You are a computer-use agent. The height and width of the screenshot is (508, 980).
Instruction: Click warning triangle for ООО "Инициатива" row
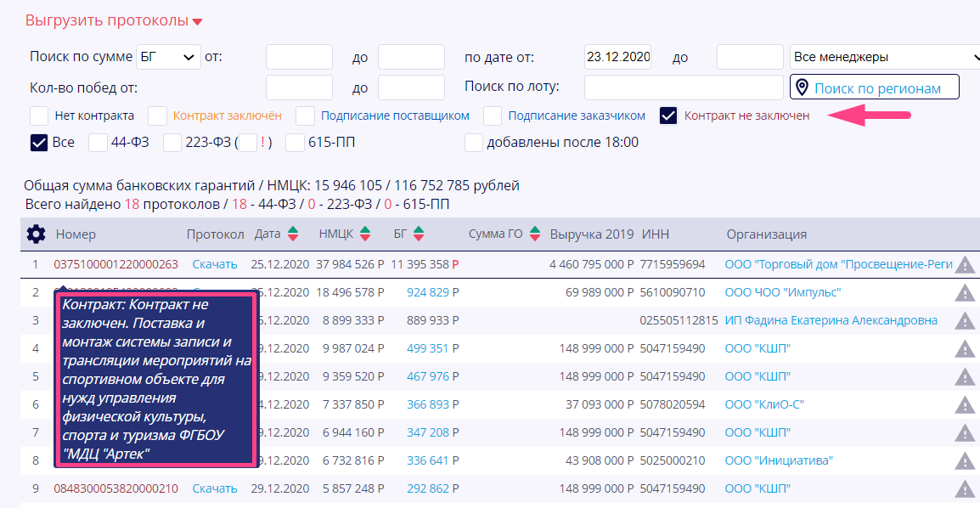[965, 461]
